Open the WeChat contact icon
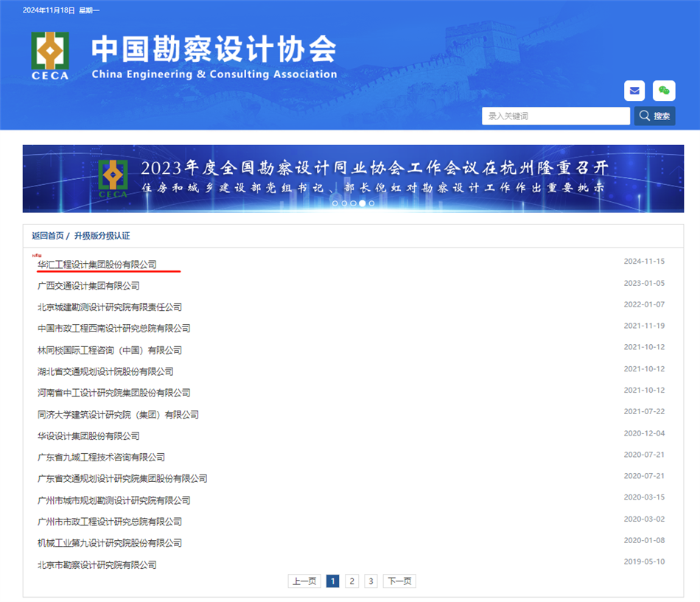The height and width of the screenshot is (602, 700). pos(664,91)
